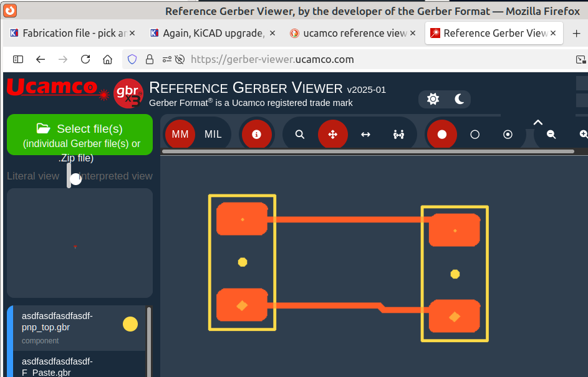588x377 pixels.
Task: Switch to light theme with sun icon
Action: 432,99
